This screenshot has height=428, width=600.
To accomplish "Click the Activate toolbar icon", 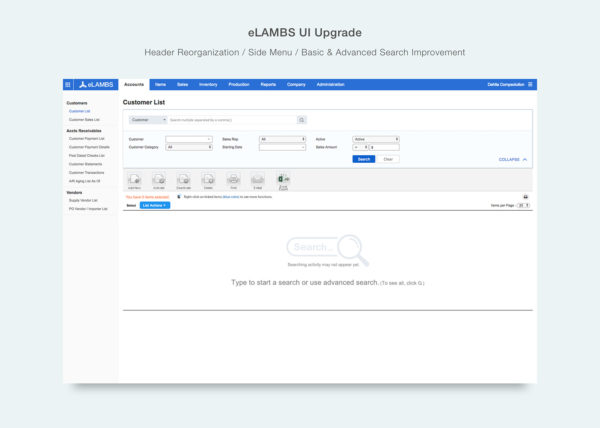I will tap(159, 181).
